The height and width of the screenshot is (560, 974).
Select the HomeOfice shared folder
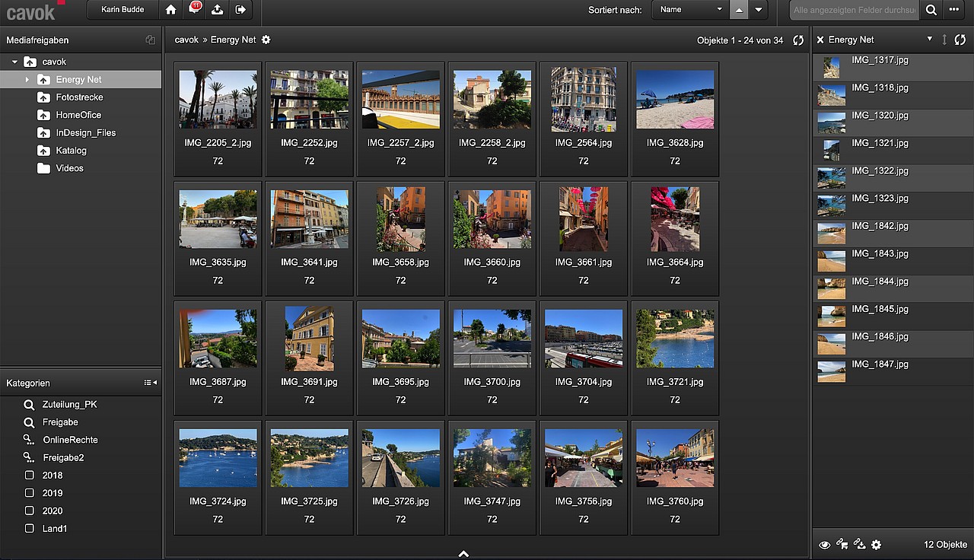tap(78, 115)
